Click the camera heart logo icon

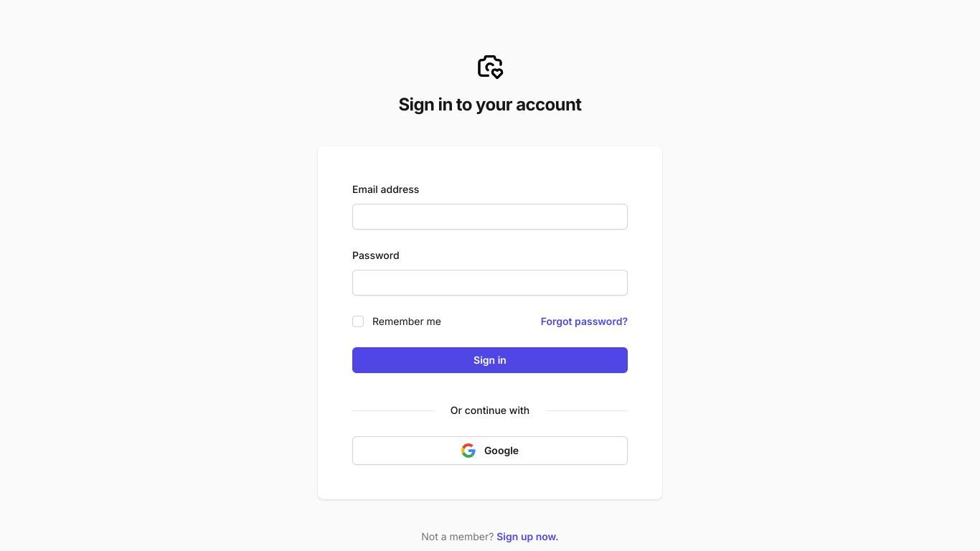[x=490, y=67]
